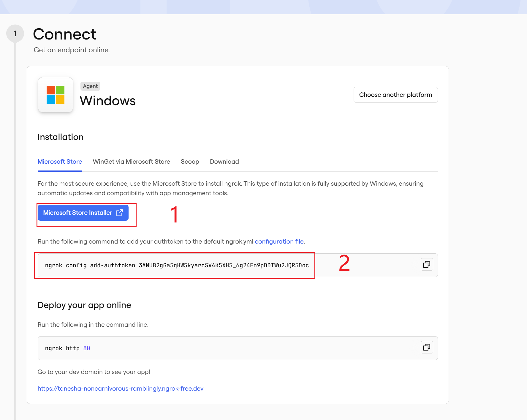Click the ngrok http 80 command text
Image resolution: width=527 pixels, height=420 pixels.
(67, 348)
